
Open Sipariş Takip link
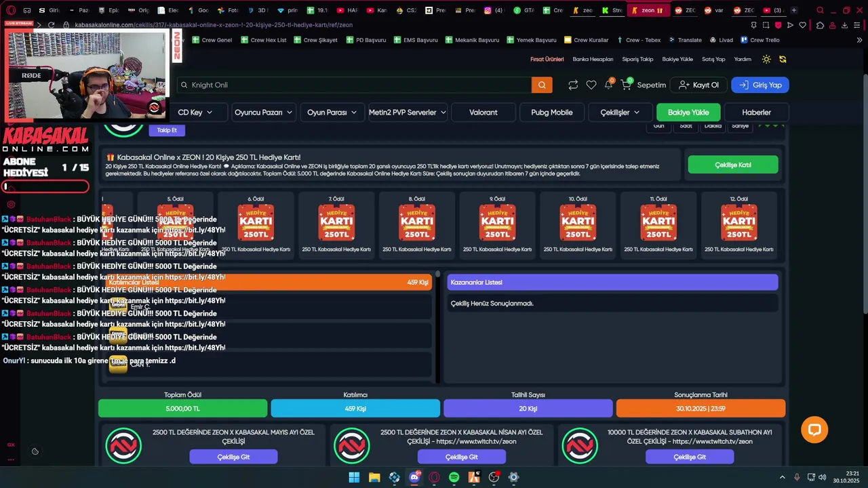(x=637, y=59)
